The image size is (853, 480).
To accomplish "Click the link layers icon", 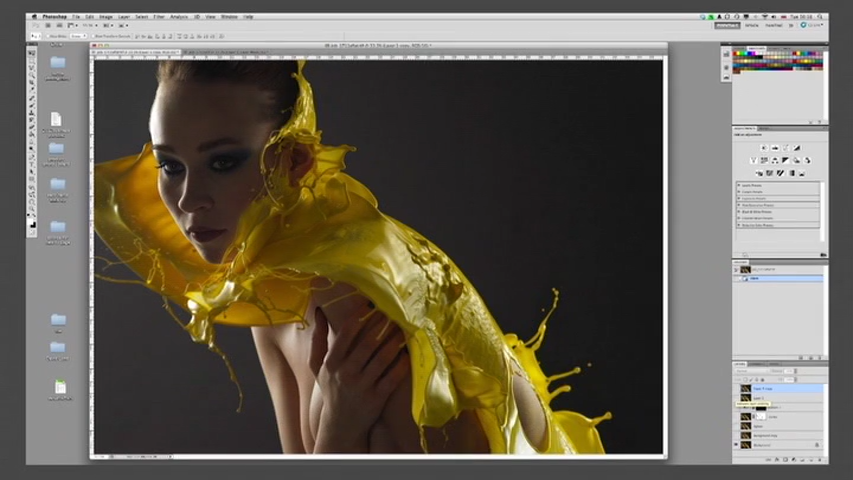I will tap(768, 460).
